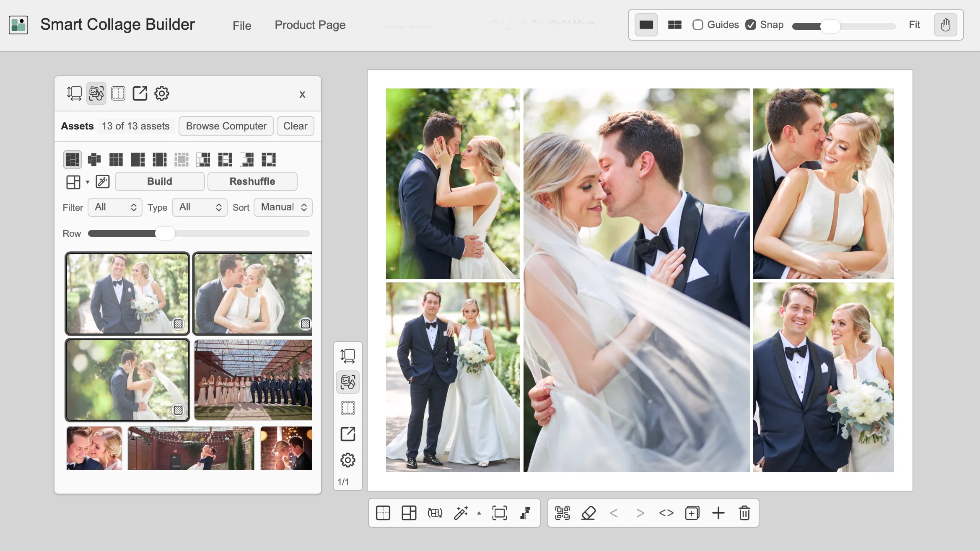The height and width of the screenshot is (551, 980).
Task: Open the assets tab in panel header
Action: tap(96, 93)
